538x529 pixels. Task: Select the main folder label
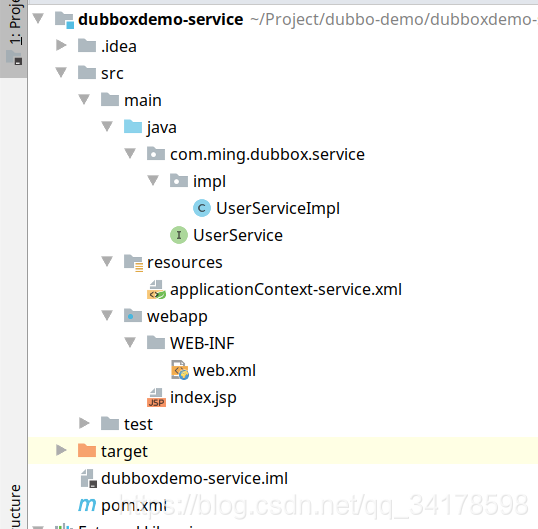pos(143,100)
